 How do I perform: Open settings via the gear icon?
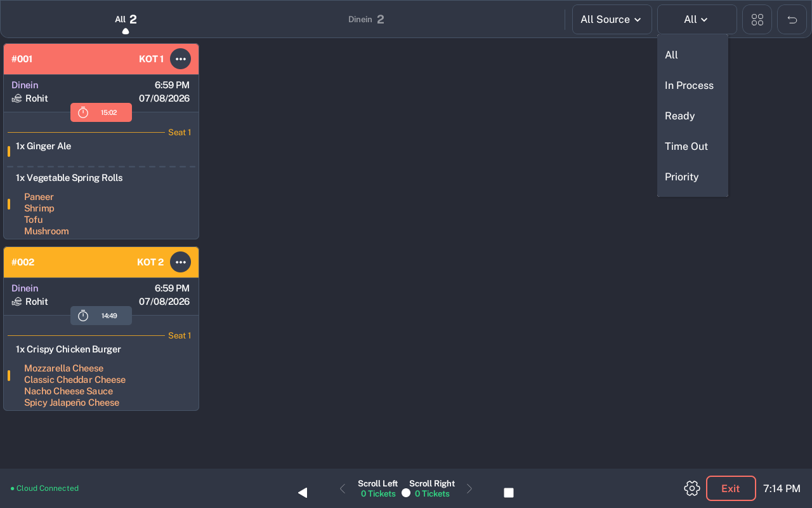pos(691,488)
